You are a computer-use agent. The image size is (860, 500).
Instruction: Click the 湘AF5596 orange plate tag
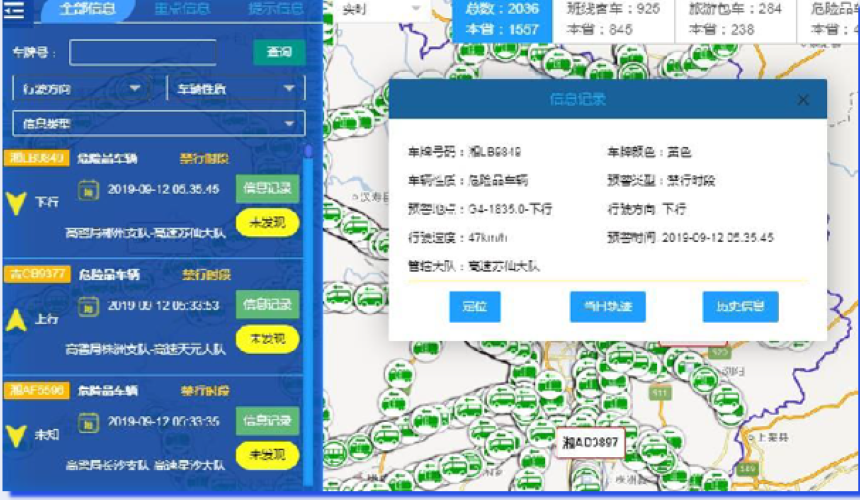point(36,390)
